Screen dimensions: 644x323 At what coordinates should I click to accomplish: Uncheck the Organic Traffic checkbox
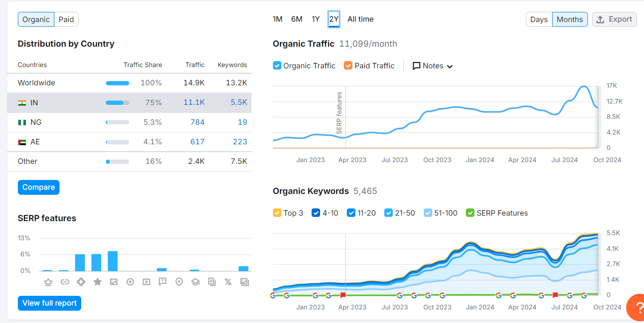pyautogui.click(x=277, y=66)
